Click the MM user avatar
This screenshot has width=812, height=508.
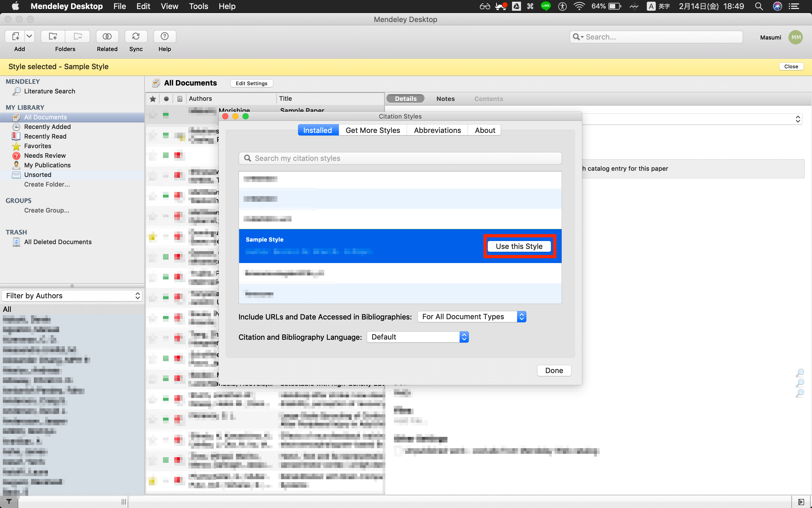tap(796, 37)
